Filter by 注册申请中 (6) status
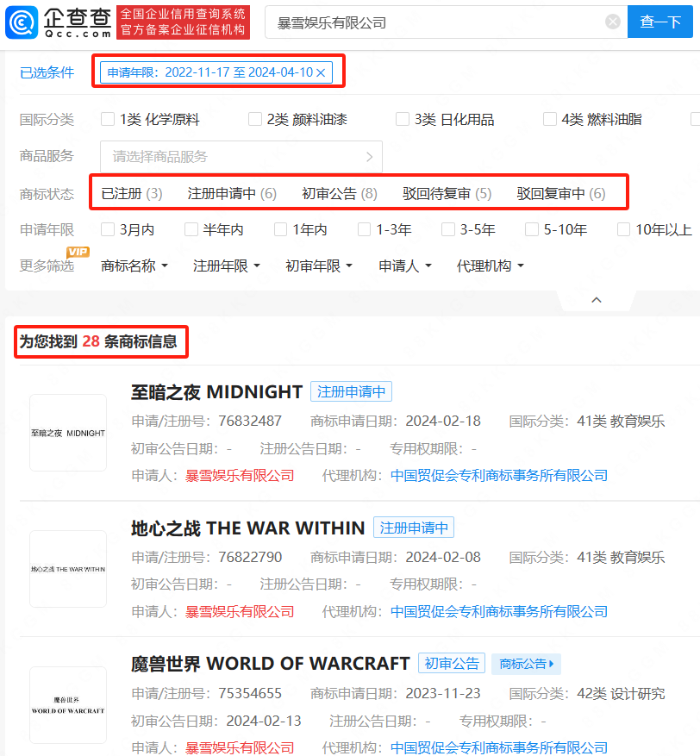700x756 pixels. pos(232,194)
